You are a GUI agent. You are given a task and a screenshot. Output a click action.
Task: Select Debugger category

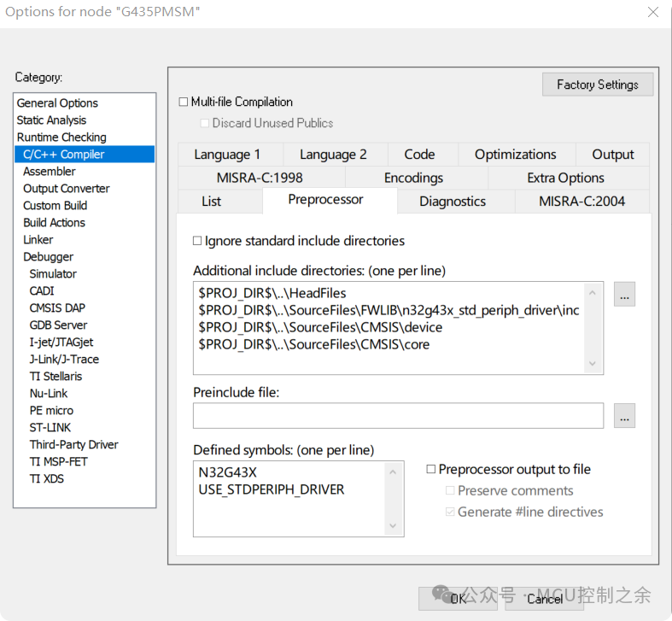85,257
